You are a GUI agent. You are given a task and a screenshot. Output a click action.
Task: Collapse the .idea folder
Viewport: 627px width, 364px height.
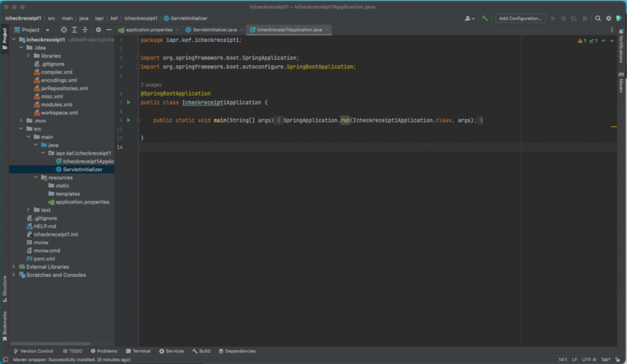point(21,48)
